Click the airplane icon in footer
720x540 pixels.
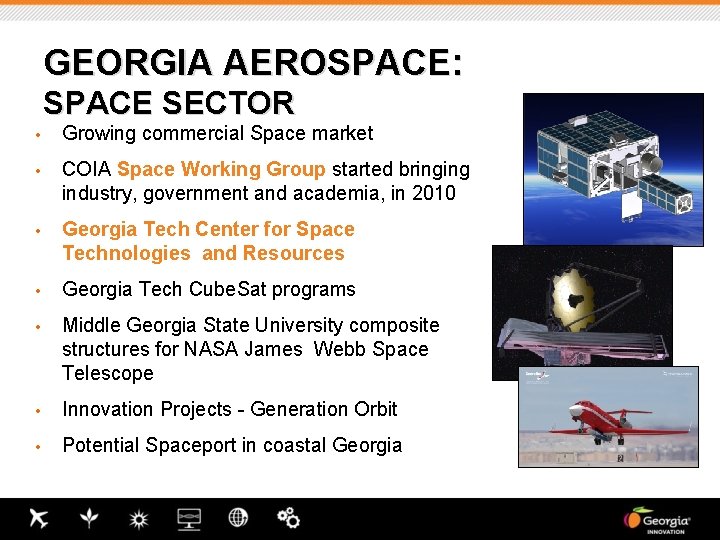[39, 518]
